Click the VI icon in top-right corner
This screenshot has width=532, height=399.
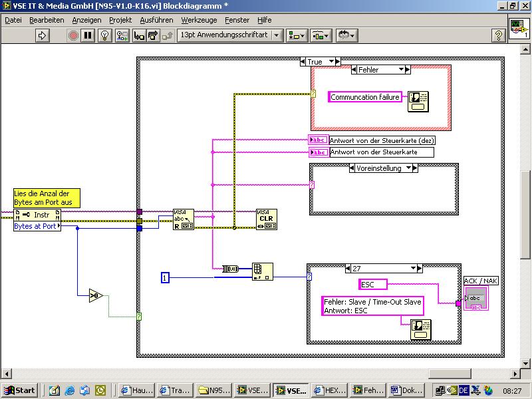[x=519, y=29]
